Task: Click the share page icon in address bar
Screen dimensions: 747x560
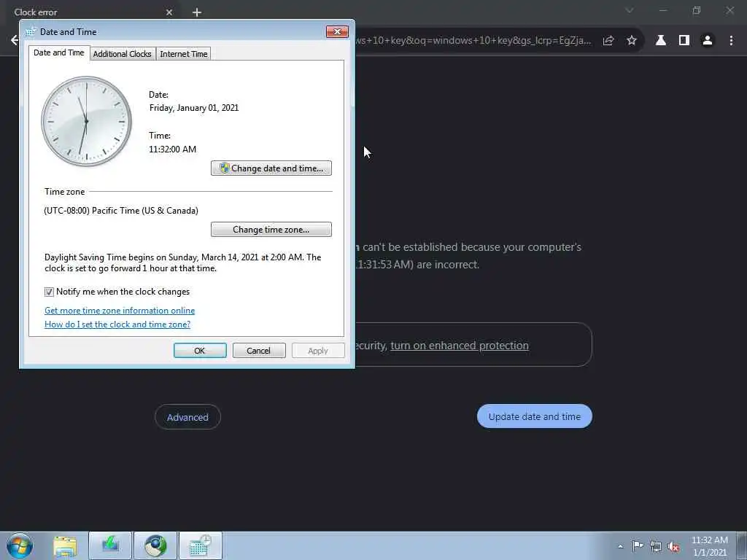Action: (608, 41)
